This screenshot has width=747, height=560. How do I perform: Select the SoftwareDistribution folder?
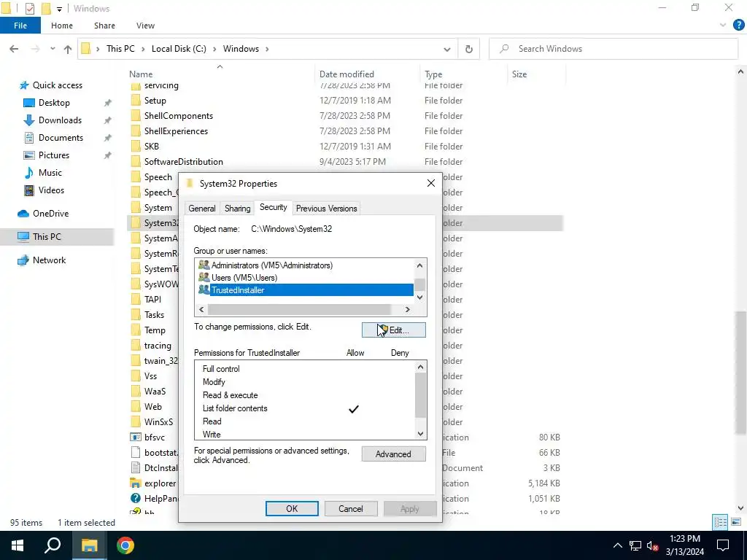click(183, 162)
